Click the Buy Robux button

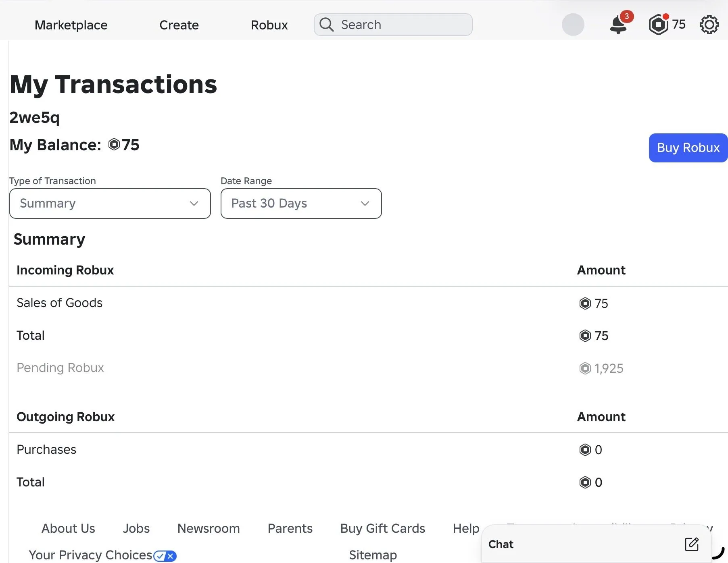[688, 148]
